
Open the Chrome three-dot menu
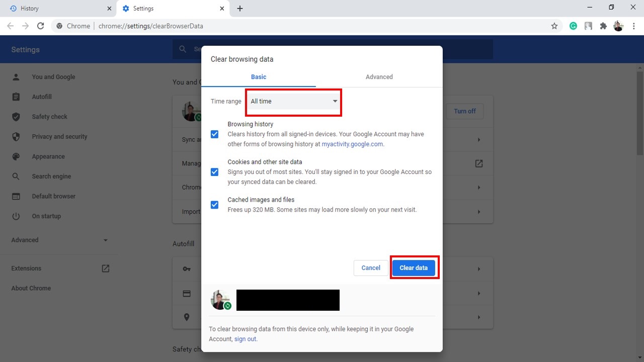633,26
